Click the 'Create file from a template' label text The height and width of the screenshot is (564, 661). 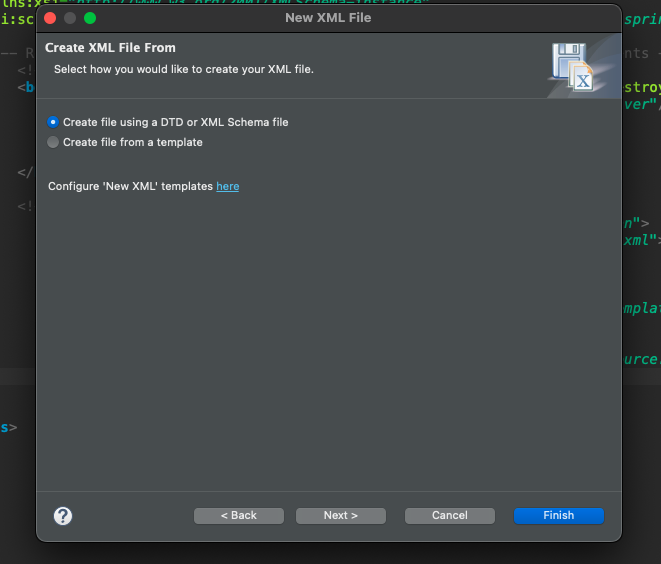133,142
